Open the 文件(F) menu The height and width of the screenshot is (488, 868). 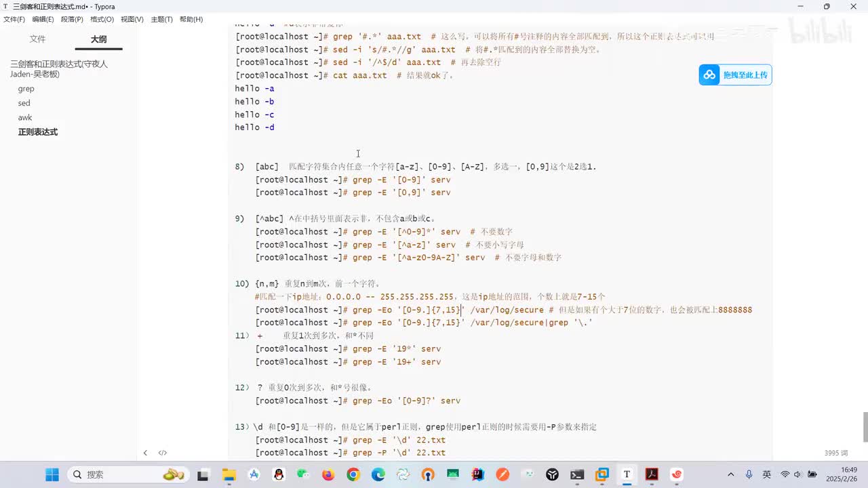pyautogui.click(x=14, y=20)
